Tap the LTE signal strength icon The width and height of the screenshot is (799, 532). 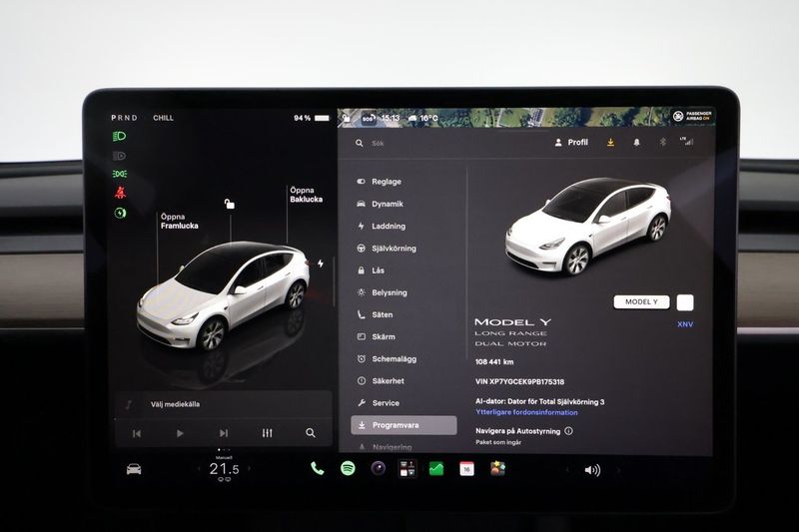coord(686,142)
